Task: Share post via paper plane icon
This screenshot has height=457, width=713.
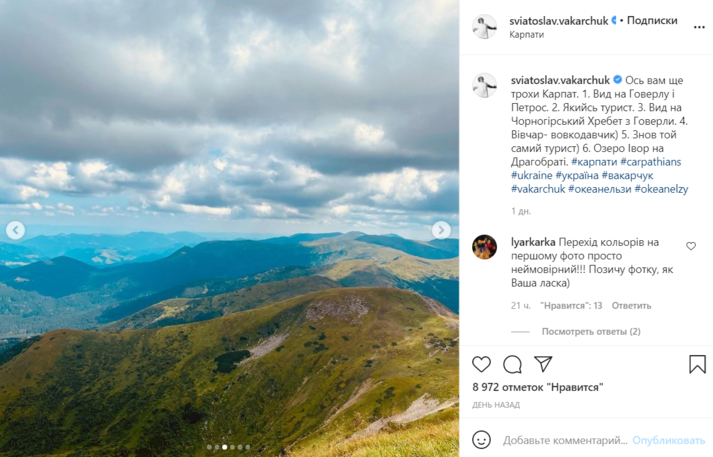Action: click(x=543, y=364)
